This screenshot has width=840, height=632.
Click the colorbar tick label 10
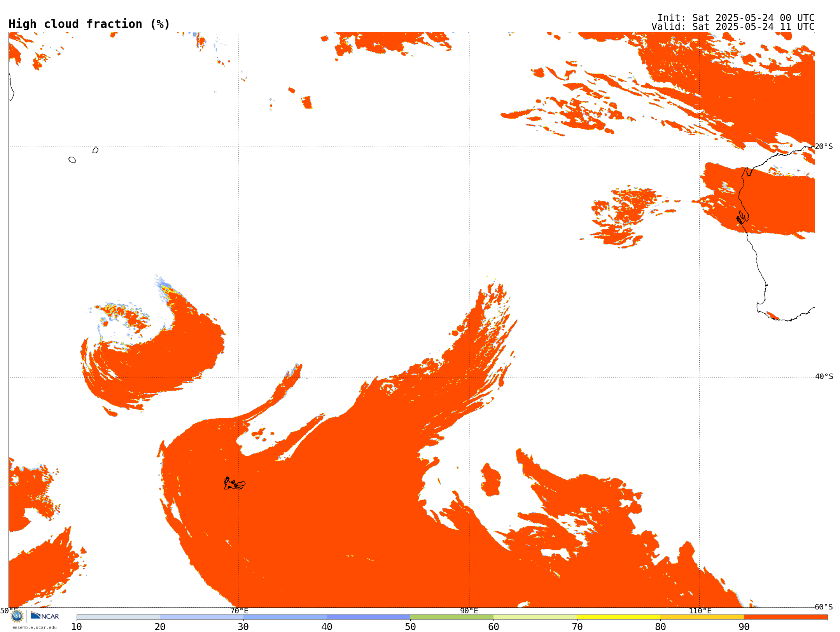pos(77,627)
